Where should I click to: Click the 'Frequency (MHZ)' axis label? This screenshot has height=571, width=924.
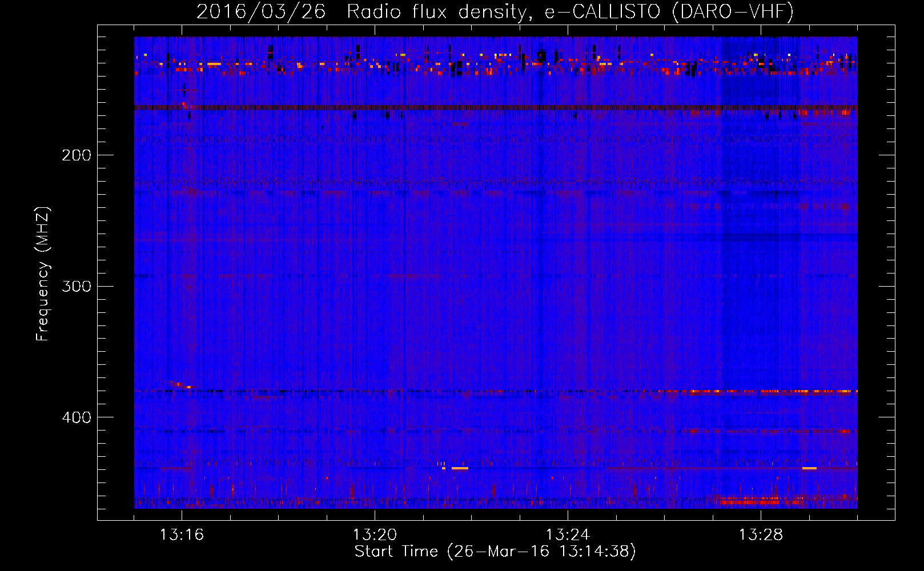click(x=43, y=274)
